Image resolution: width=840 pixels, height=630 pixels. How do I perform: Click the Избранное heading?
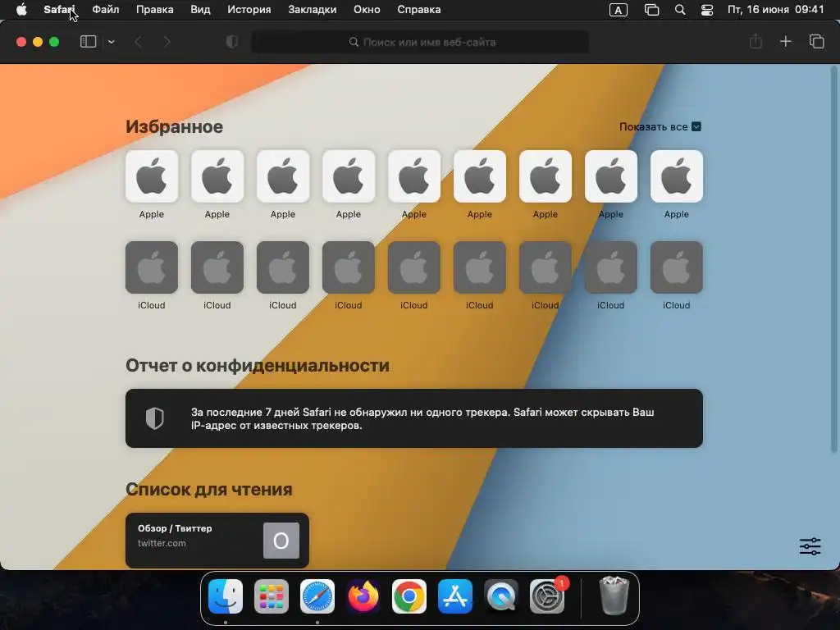[174, 127]
